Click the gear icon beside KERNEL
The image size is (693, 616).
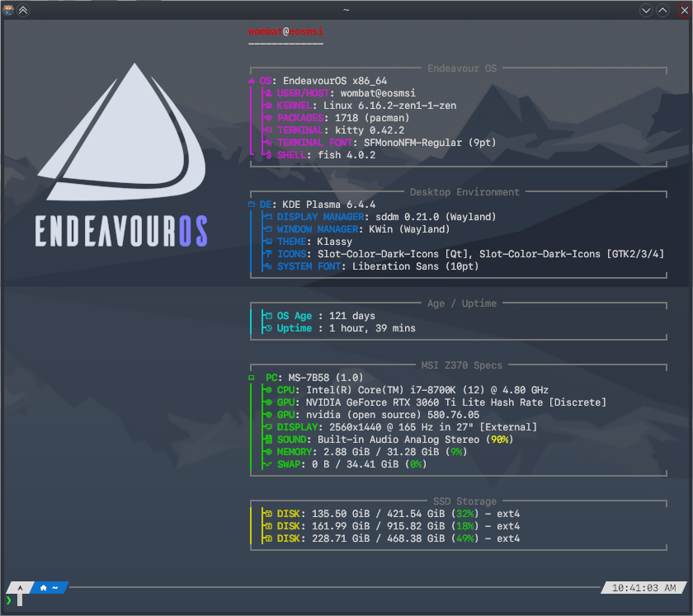pos(268,106)
